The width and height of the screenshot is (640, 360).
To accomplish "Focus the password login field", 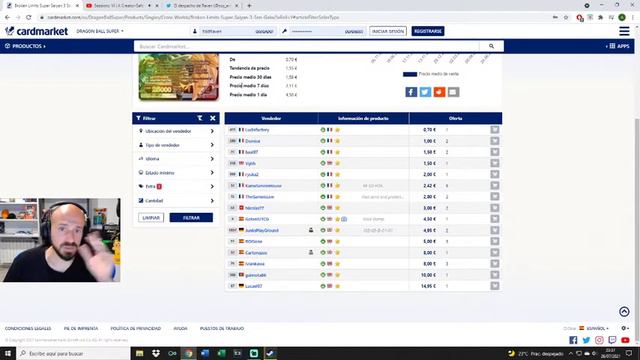I will pos(327,31).
